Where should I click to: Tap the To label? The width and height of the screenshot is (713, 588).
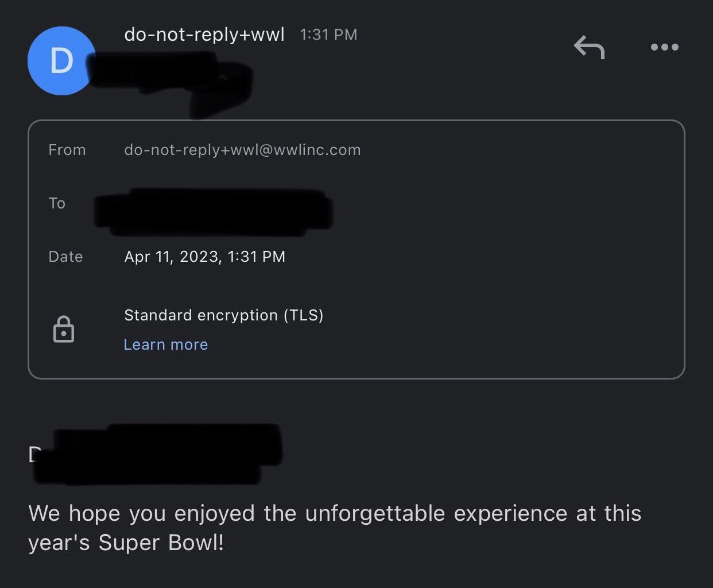tap(57, 203)
